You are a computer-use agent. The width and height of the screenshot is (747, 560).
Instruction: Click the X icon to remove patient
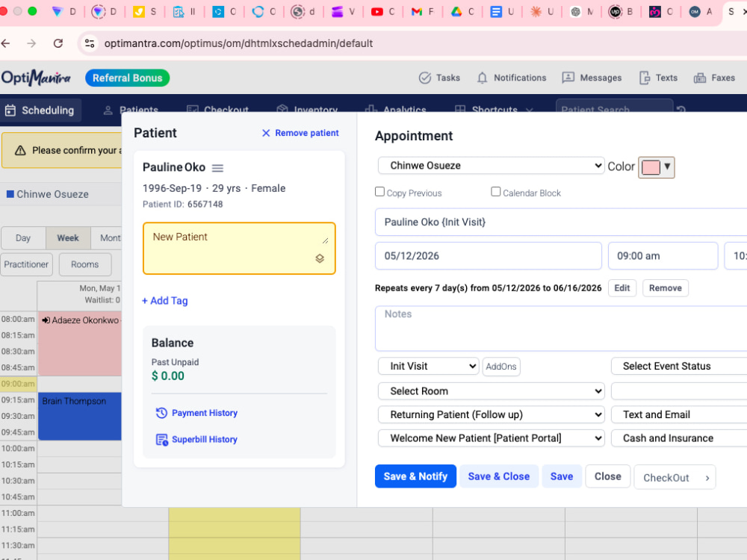coord(266,133)
